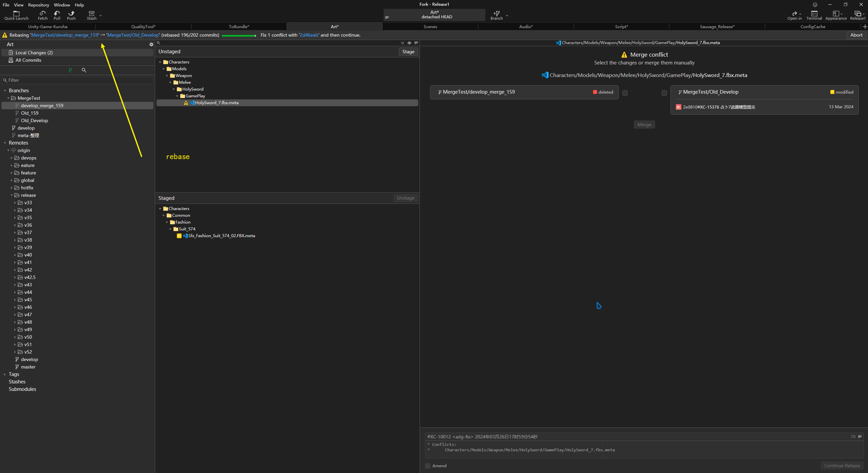Abort the rebase with the Abort button
Image resolution: width=868 pixels, height=473 pixels.
pyautogui.click(x=856, y=35)
